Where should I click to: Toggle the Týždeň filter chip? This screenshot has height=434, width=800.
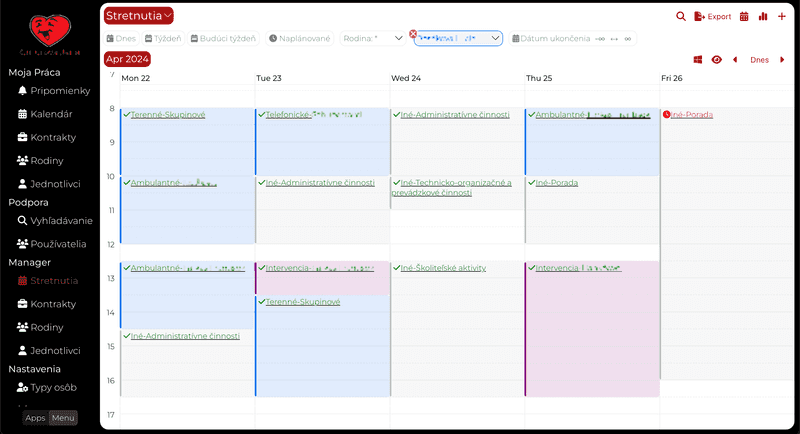coord(162,38)
